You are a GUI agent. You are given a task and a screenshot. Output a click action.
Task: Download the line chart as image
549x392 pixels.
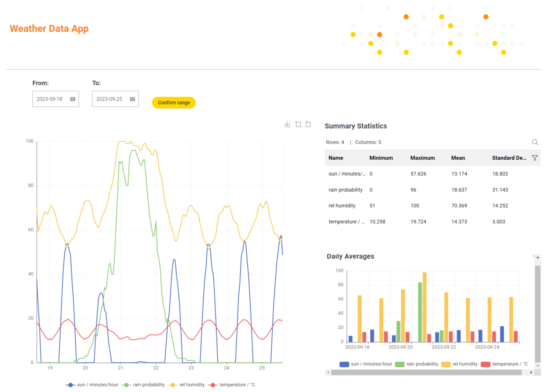[287, 124]
